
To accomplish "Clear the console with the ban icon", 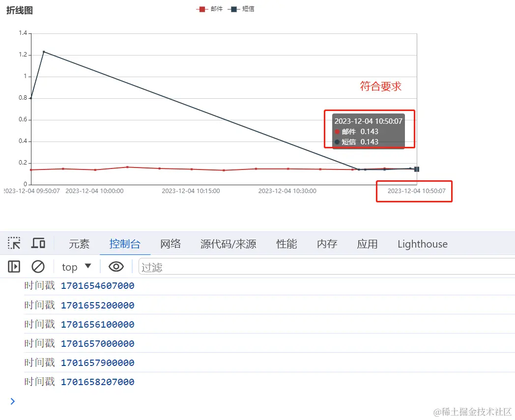I will tap(38, 267).
